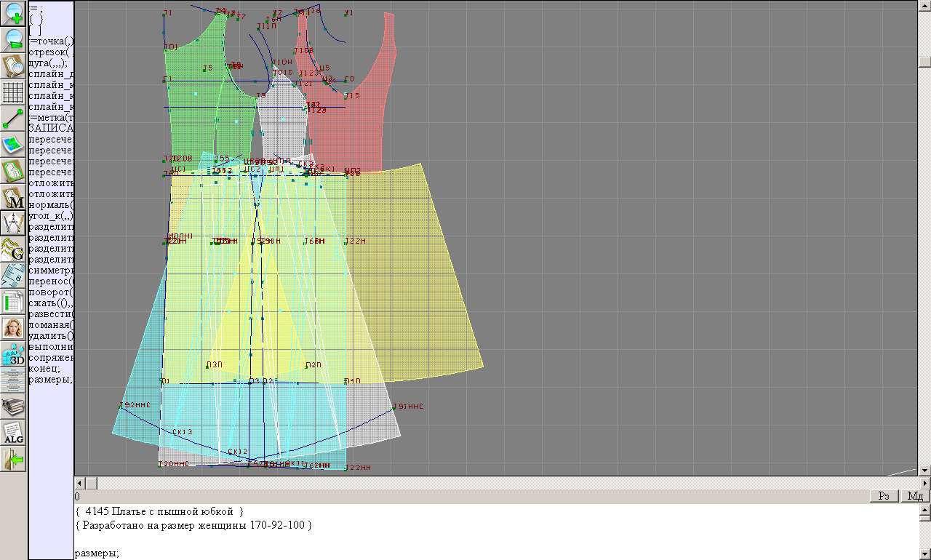Click the horizontal scrollbar left arrow
The image size is (931, 560).
click(81, 483)
